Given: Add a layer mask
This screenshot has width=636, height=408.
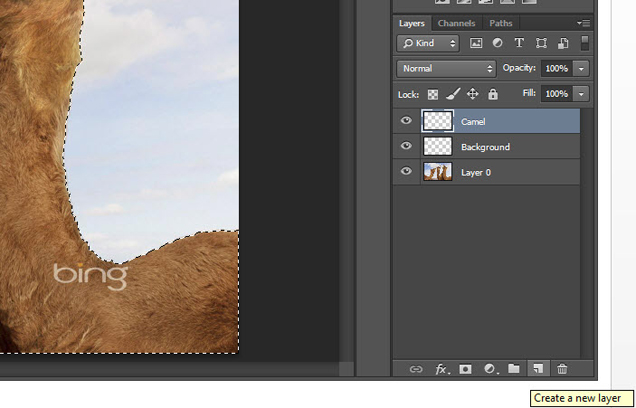Looking at the screenshot, I should 465,369.
